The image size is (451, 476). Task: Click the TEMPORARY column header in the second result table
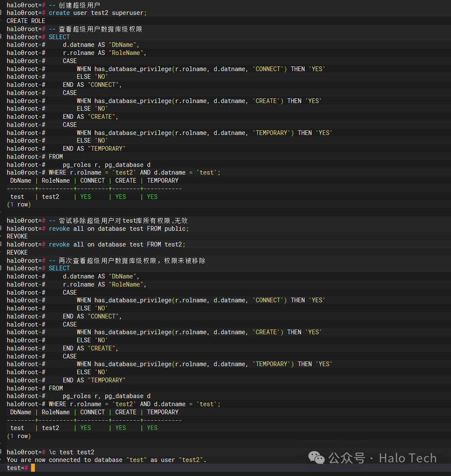[x=163, y=412]
